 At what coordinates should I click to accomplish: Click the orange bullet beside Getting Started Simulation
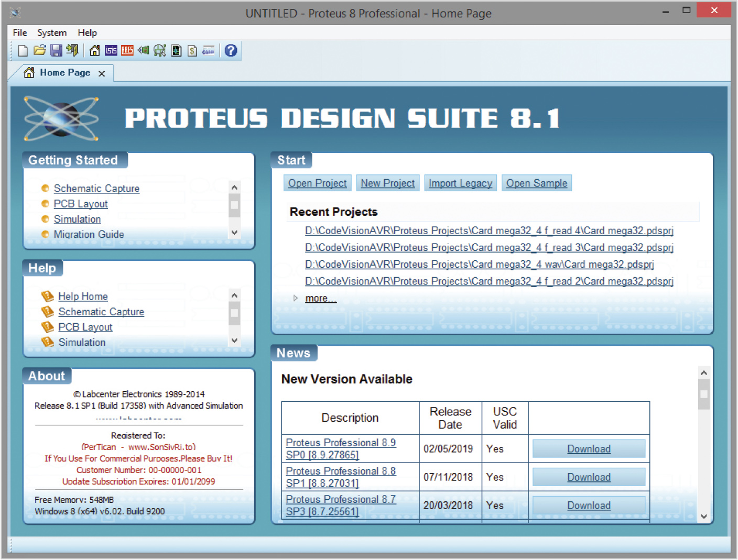point(45,219)
